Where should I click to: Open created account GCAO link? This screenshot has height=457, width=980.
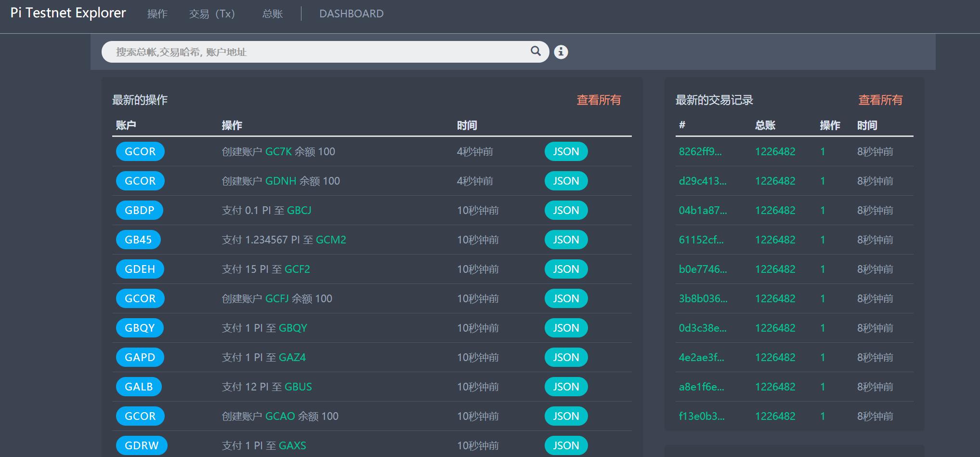tap(280, 416)
